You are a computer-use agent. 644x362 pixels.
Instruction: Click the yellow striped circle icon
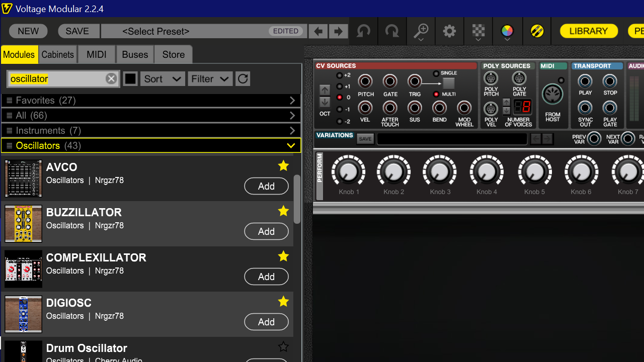click(x=537, y=31)
